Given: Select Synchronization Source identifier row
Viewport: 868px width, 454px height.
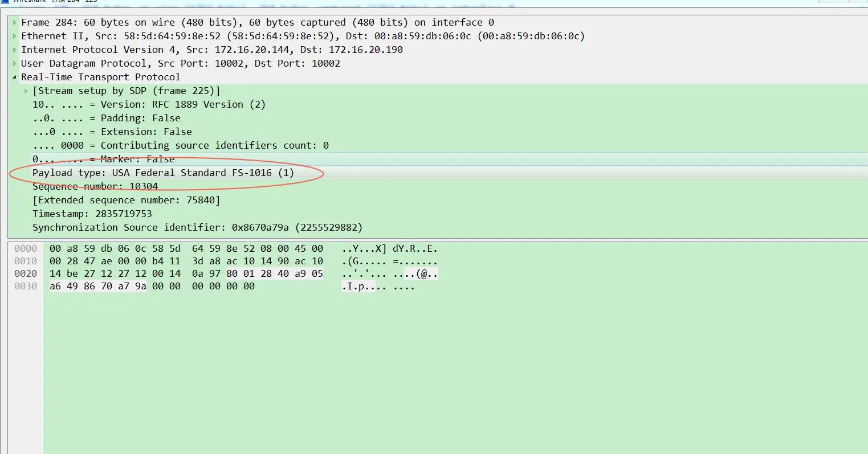Looking at the screenshot, I should (197, 227).
